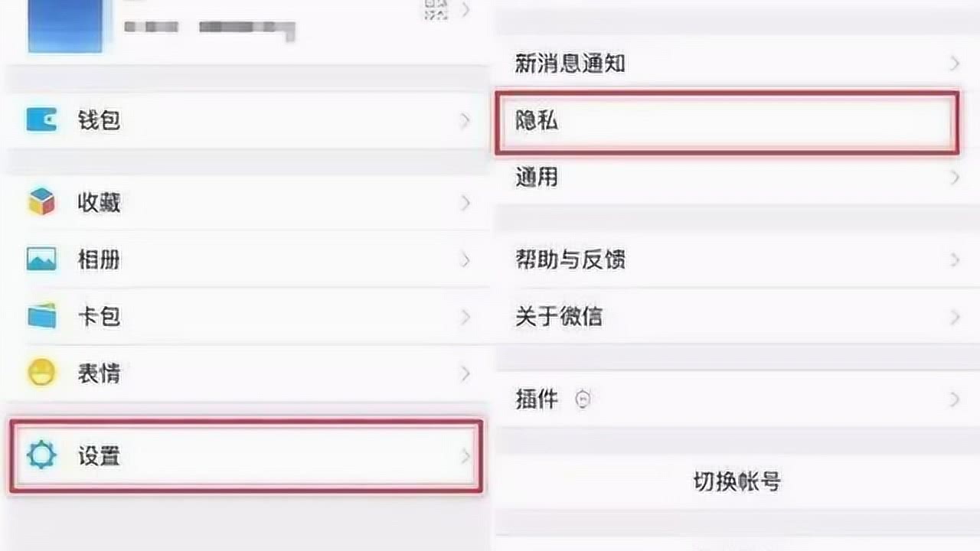This screenshot has width=980, height=551.
Task: Expand the 钱包 row chevron
Action: [x=465, y=120]
